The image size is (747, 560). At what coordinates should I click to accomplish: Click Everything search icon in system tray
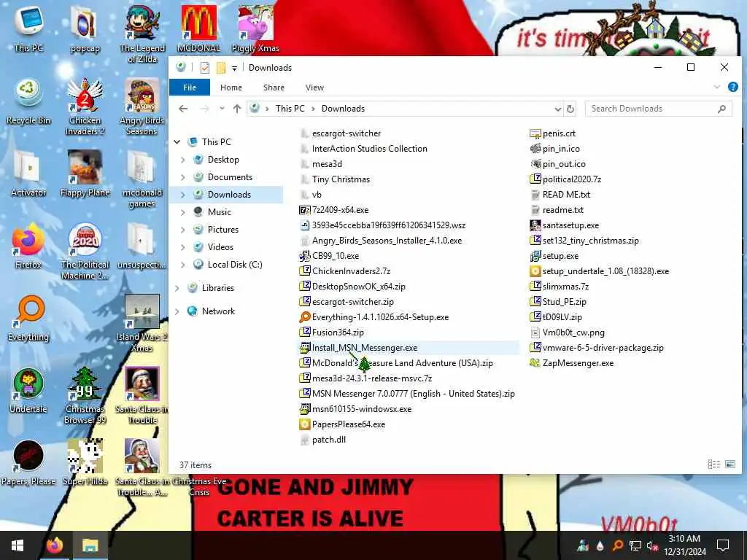pos(618,545)
